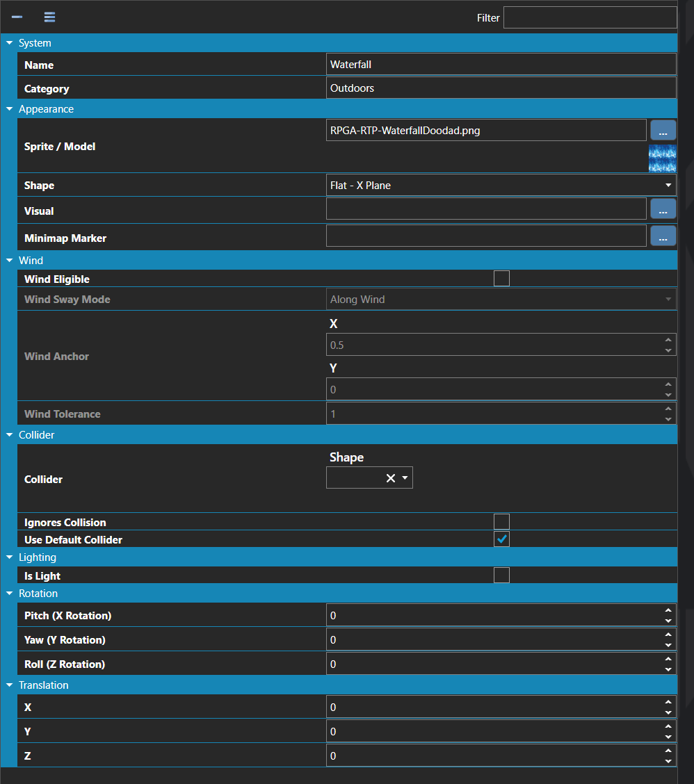The width and height of the screenshot is (694, 784).
Task: Click the list view hamburger icon
Action: point(49,17)
